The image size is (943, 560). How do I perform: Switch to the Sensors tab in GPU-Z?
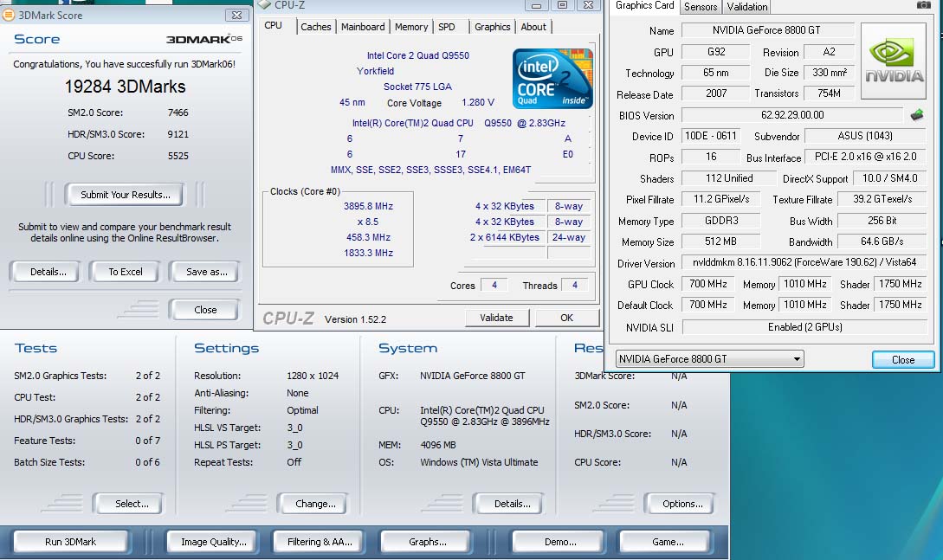click(701, 7)
